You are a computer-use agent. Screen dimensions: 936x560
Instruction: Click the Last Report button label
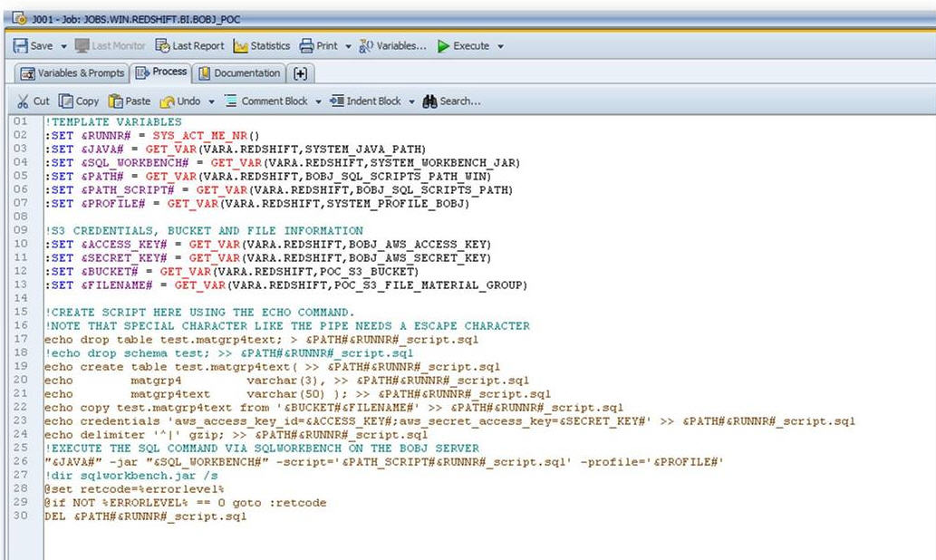tap(198, 46)
